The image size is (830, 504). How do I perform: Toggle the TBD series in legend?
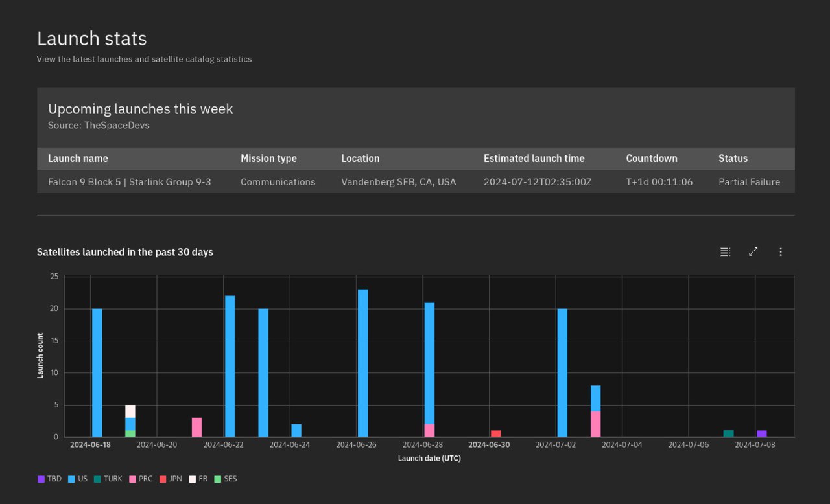point(49,479)
